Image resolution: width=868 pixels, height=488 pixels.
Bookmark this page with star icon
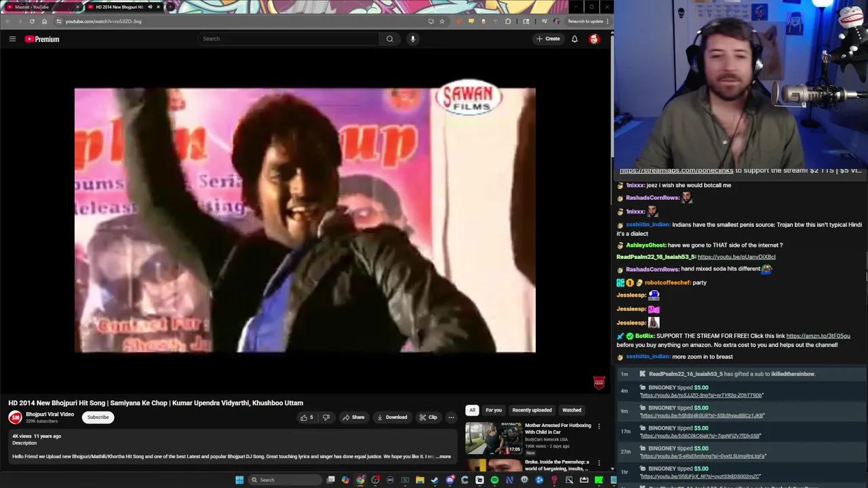(441, 21)
